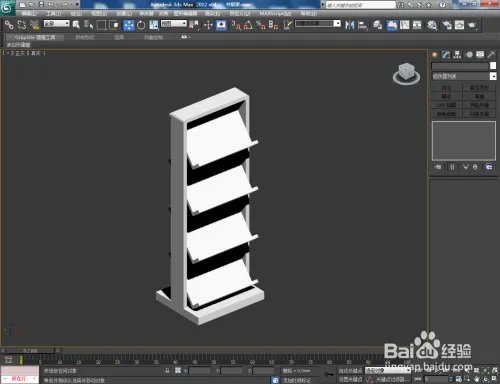Open the 编辑(E) Edit menu
The width and height of the screenshot is (500, 384).
pyautogui.click(x=29, y=13)
